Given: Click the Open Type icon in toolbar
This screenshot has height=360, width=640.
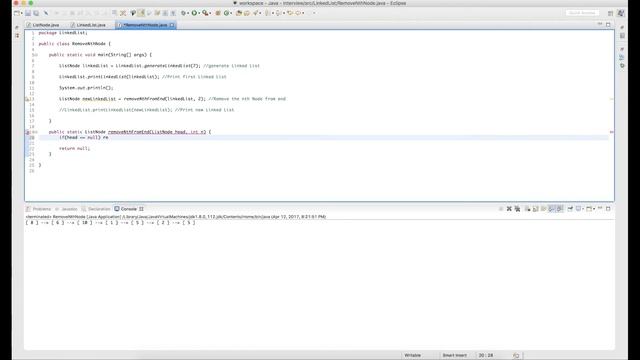Looking at the screenshot, I should tap(239, 13).
